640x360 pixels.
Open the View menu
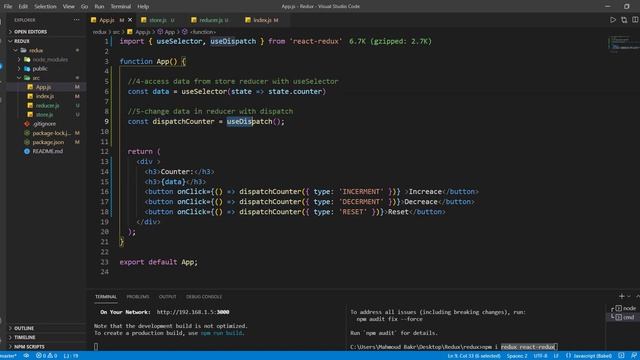(69, 7)
